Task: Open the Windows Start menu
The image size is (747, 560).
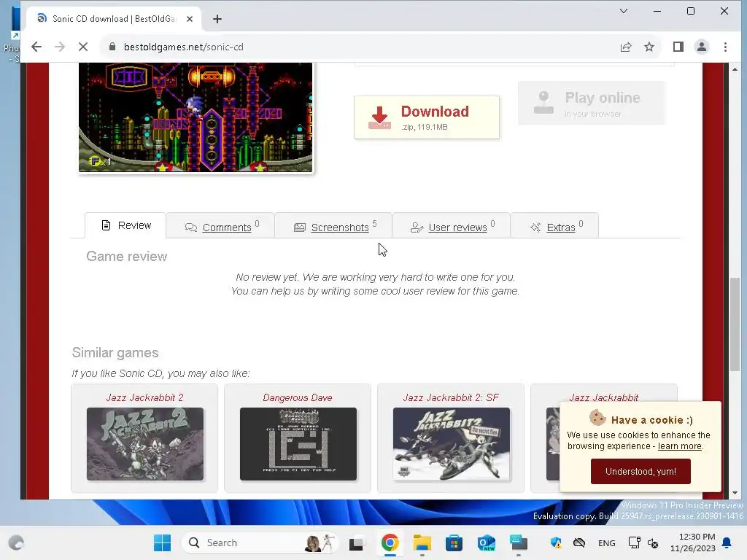Action: pyautogui.click(x=162, y=542)
